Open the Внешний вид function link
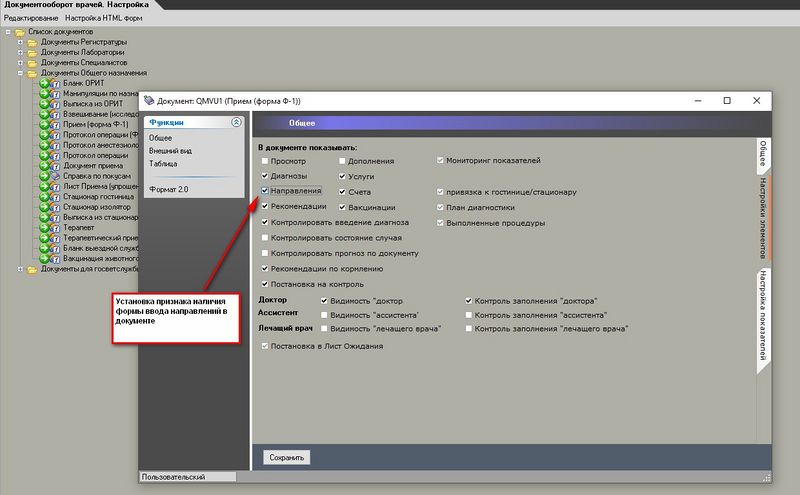The image size is (800, 495). point(171,150)
